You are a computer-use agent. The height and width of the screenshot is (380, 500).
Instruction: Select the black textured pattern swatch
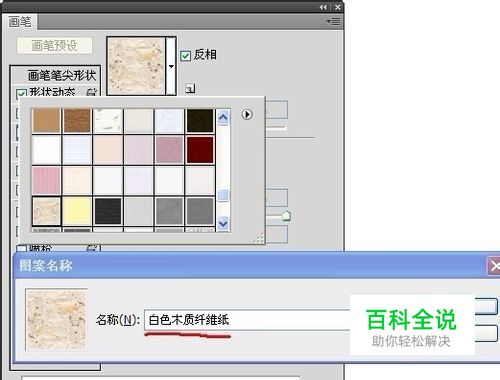(x=108, y=211)
